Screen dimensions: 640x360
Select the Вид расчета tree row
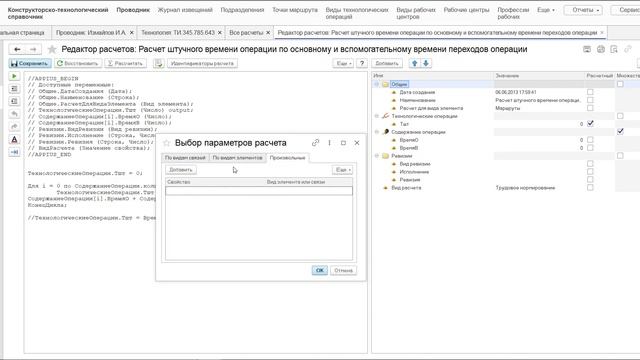click(x=506, y=188)
